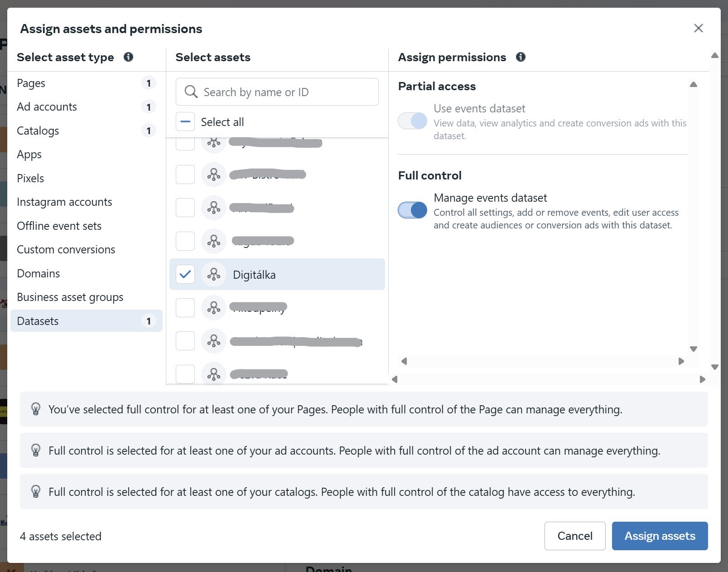Focus the Search by name or ID field
The width and height of the screenshot is (728, 572).
click(x=285, y=92)
